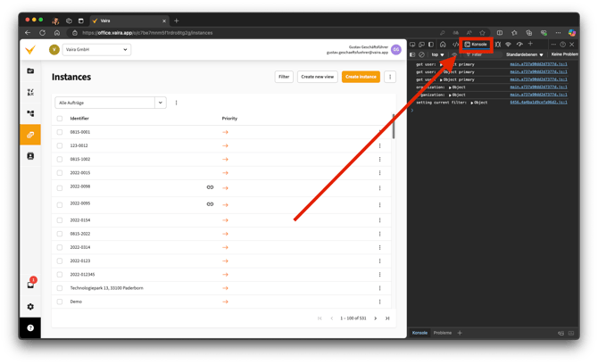Expand the Vaira GmbH organization dropdown
Viewport: 598px width, 364px height.
(x=96, y=50)
